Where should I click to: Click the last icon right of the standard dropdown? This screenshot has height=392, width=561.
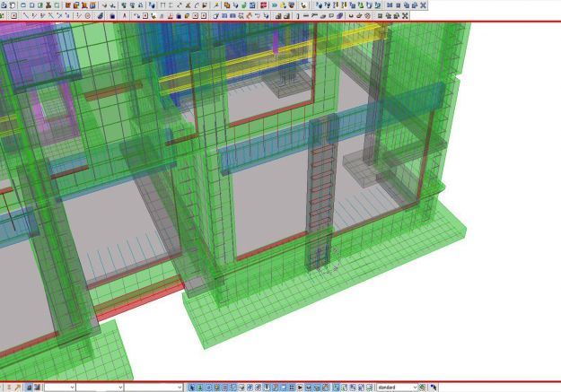click(434, 387)
